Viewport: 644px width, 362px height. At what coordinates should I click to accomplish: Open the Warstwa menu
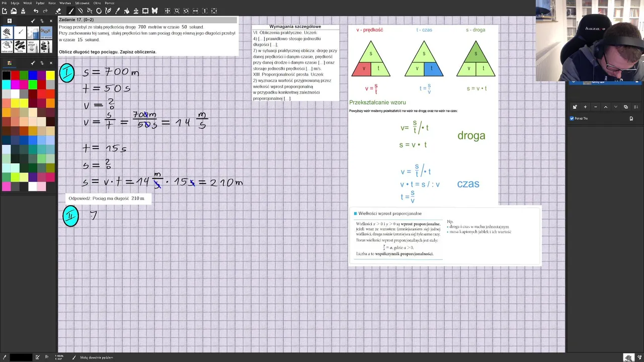click(65, 3)
